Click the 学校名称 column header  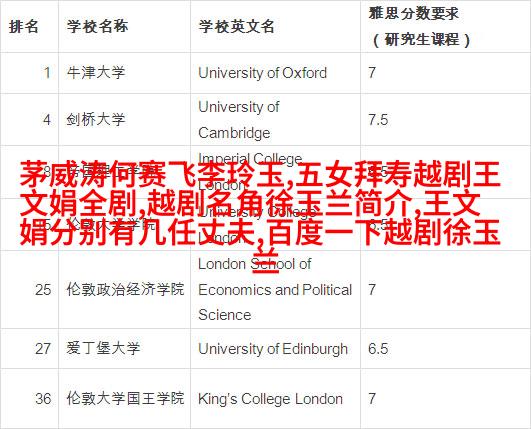point(98,26)
